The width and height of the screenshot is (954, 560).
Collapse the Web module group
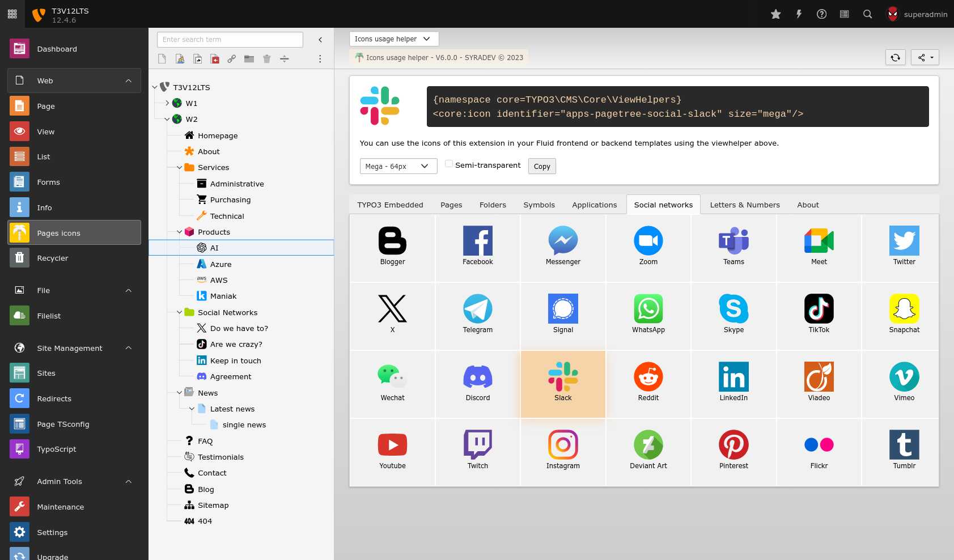129,80
